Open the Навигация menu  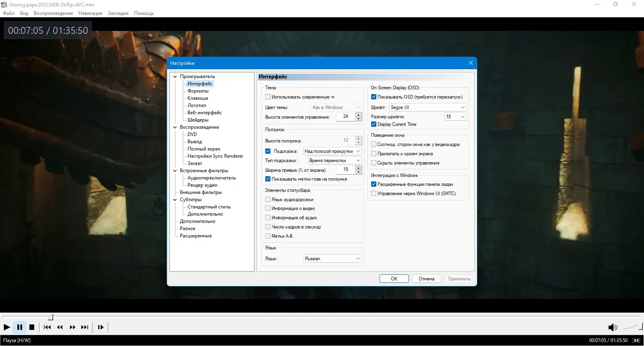point(90,13)
